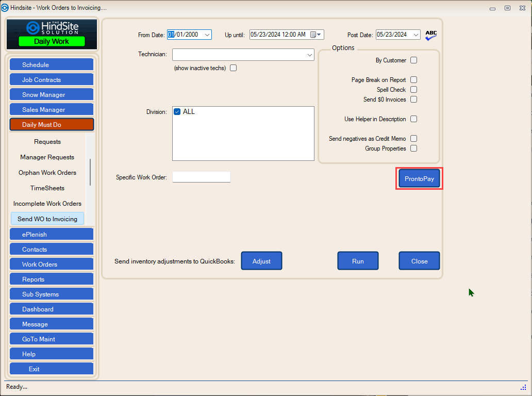The height and width of the screenshot is (396, 532).
Task: Open Manager Requests item
Action: pos(47,157)
